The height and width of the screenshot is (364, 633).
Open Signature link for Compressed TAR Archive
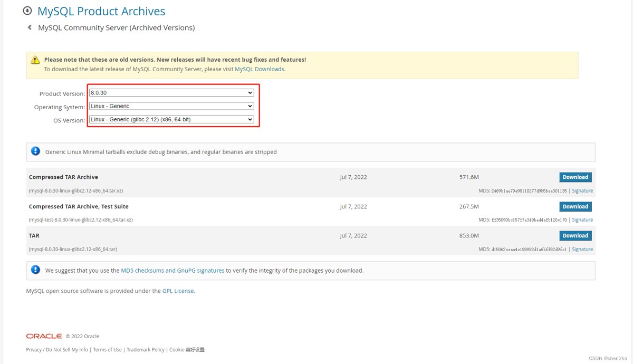pyautogui.click(x=582, y=191)
